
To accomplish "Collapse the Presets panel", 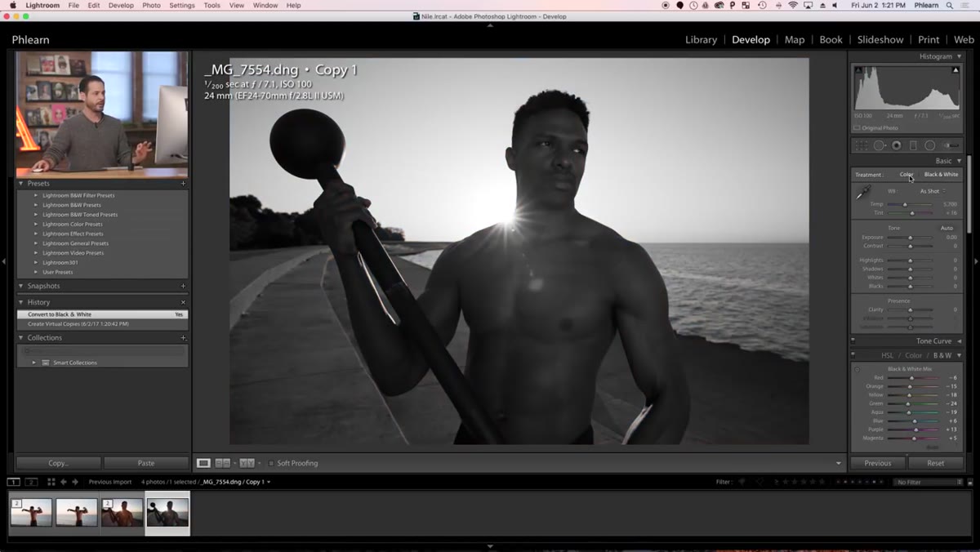I will (21, 184).
